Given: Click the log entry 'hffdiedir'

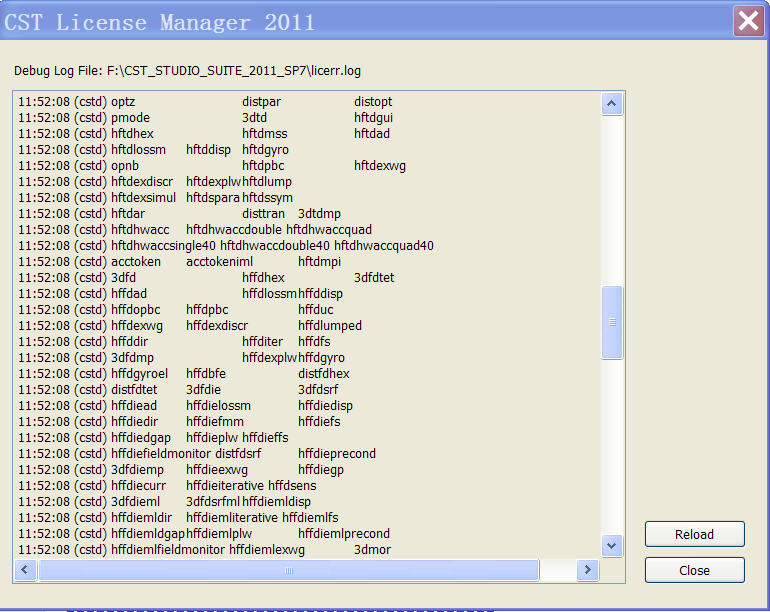Looking at the screenshot, I should [x=135, y=422].
